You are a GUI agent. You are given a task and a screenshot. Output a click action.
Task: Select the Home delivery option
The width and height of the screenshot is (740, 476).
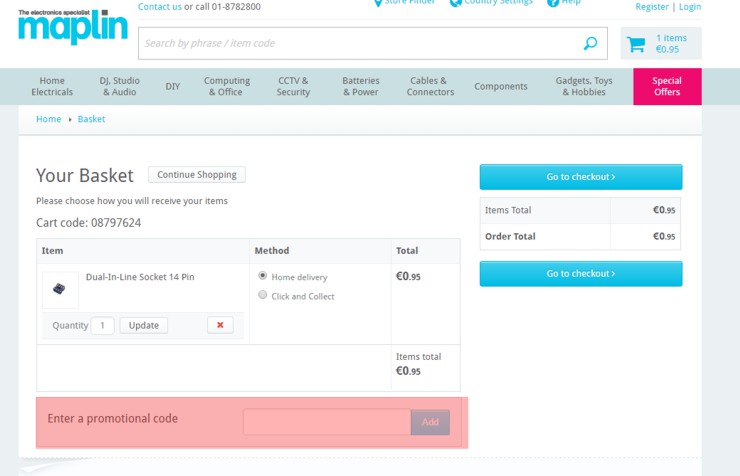(x=262, y=276)
